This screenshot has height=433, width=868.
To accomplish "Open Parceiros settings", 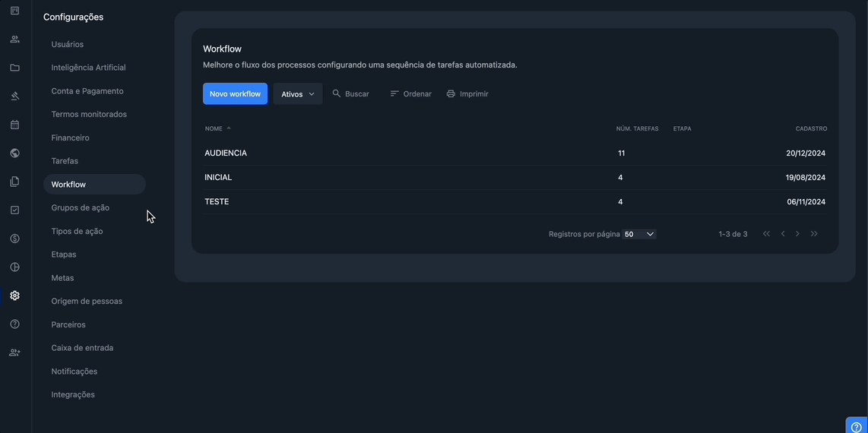I will tap(68, 324).
